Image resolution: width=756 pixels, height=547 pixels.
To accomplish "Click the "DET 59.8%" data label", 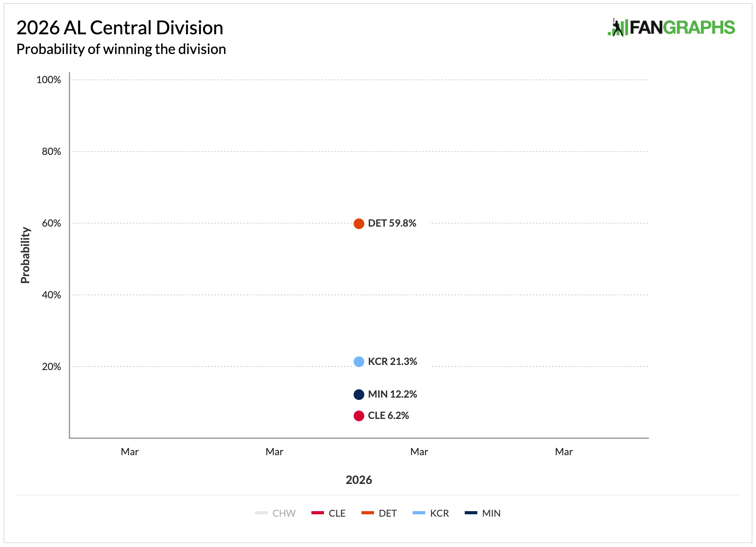I will 392,223.
